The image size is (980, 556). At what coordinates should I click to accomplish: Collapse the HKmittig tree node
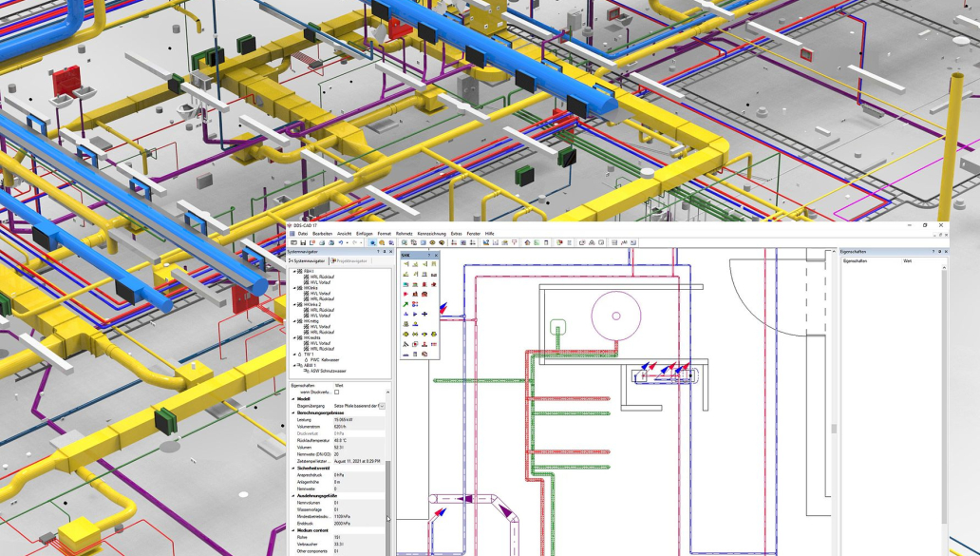pos(294,321)
